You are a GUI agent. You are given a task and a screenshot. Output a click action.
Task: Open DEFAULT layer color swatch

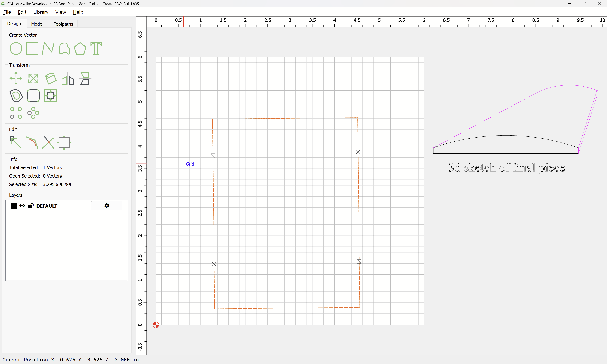click(x=13, y=206)
